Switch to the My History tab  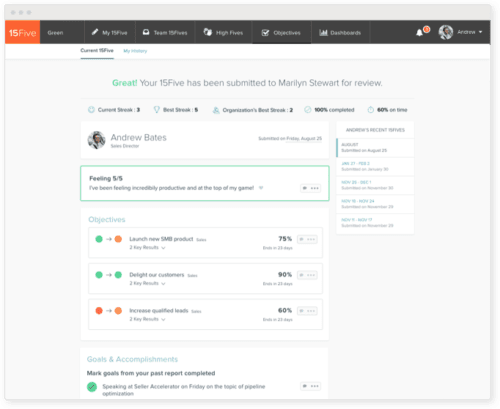click(x=135, y=51)
